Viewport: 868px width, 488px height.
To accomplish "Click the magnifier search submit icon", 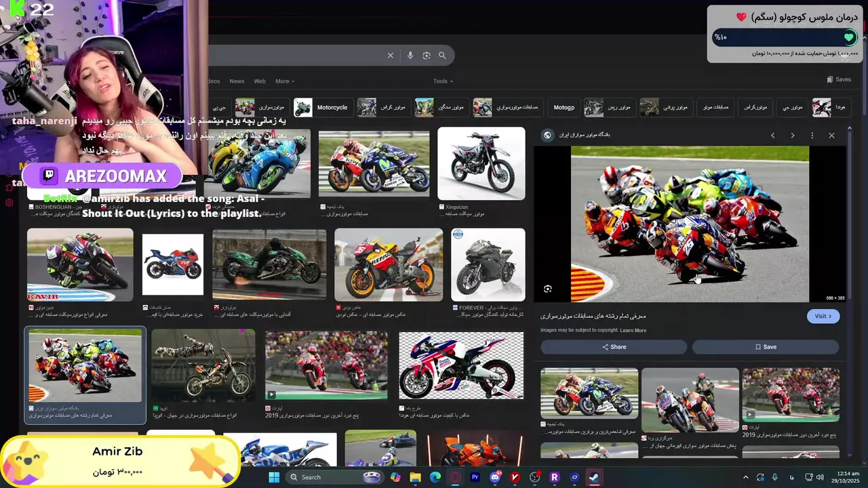I will coord(442,56).
